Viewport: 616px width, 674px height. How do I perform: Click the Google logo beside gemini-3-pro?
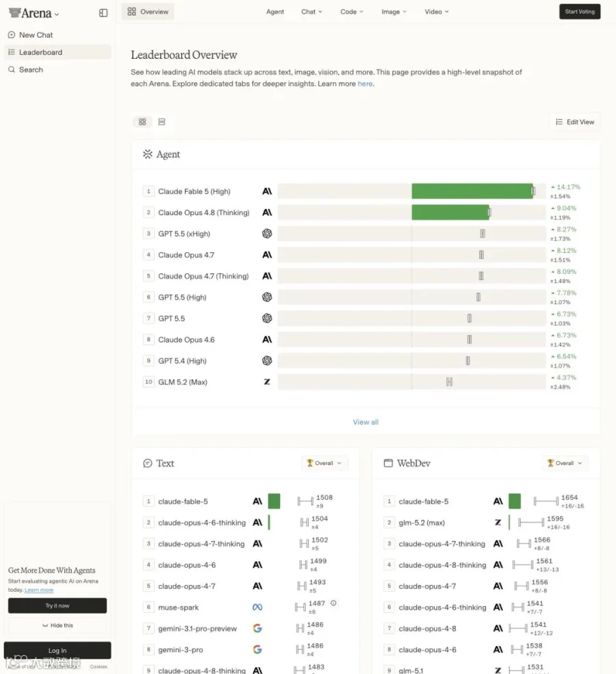coord(257,649)
